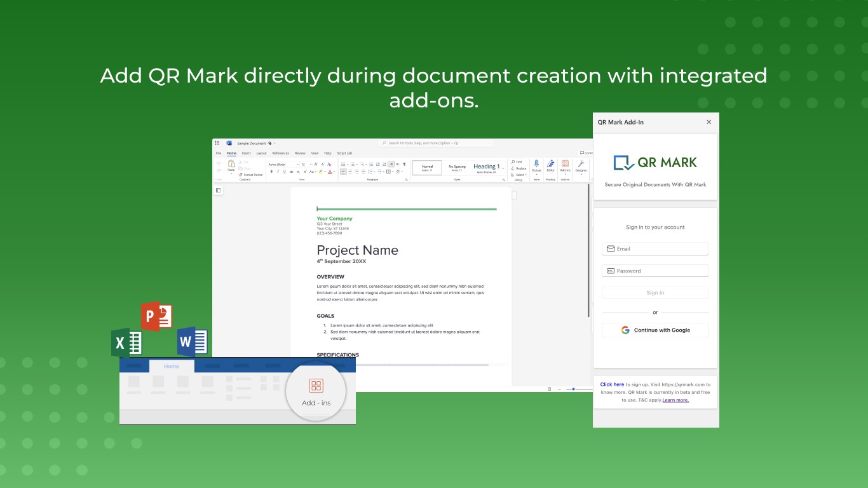Justify text in Paragraph group
This screenshot has height=488, width=868.
coord(363,172)
